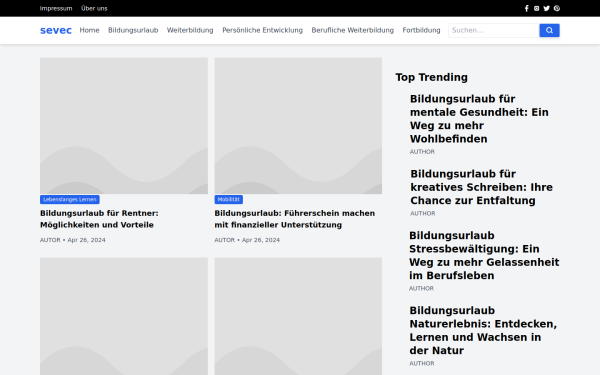Open trending post about kreatives Schreiben
The height and width of the screenshot is (375, 600).
(481, 187)
